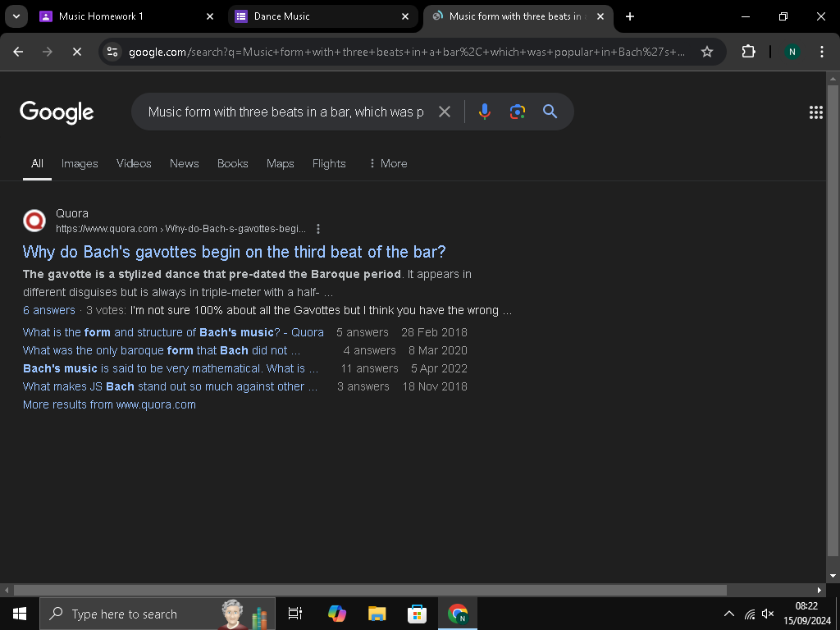The height and width of the screenshot is (630, 840).
Task: Open the quora.com result URL breadcrumb
Action: (x=181, y=230)
